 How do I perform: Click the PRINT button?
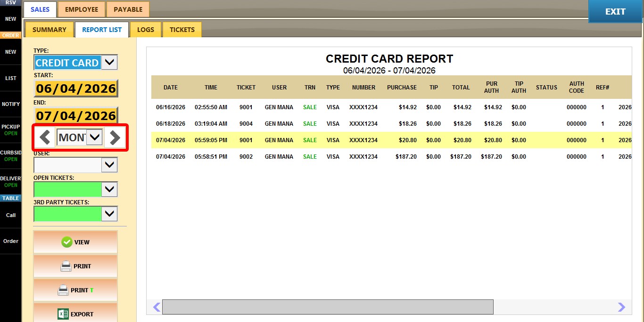point(75,266)
